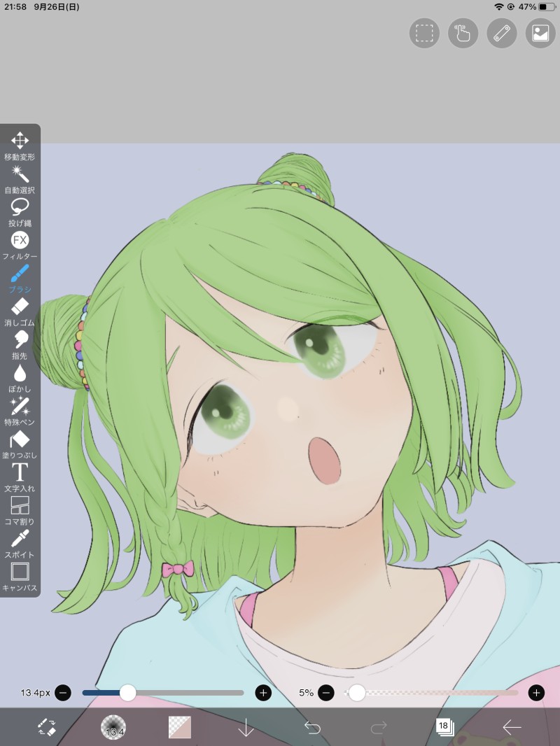This screenshot has height=746, width=560.
Task: Tap the downward arrow to hide the toolbar
Action: [246, 727]
